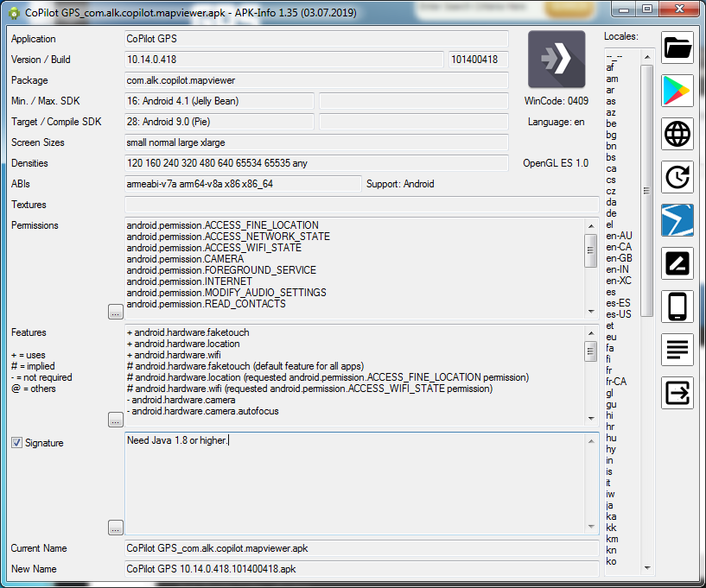Click the ABIs field

(243, 184)
